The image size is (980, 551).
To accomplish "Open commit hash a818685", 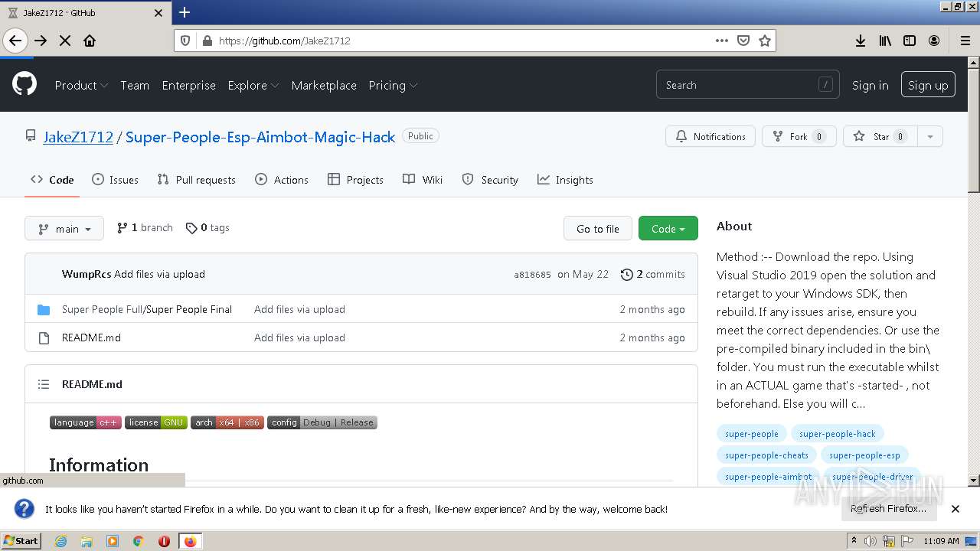I will pos(532,275).
